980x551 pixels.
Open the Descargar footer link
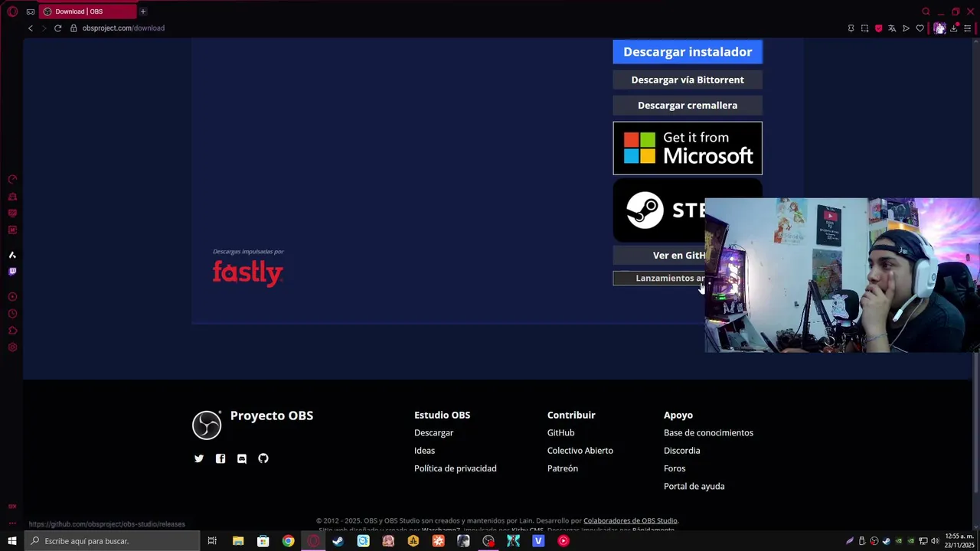coord(433,433)
